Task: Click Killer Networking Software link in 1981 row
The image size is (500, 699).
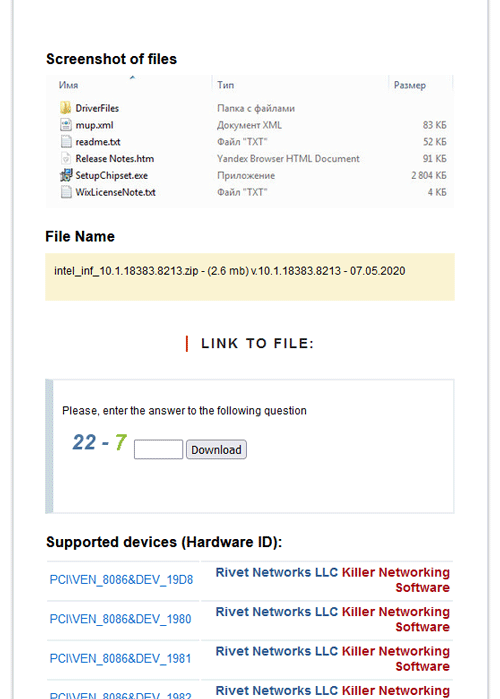Action: pyautogui.click(x=396, y=658)
